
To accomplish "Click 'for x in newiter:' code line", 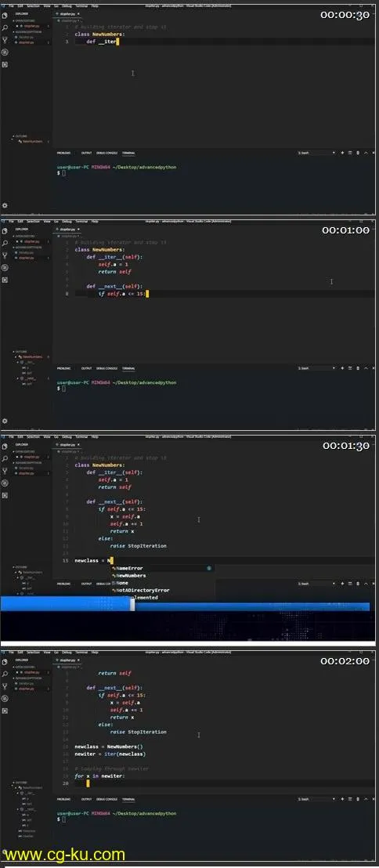I will [99, 776].
